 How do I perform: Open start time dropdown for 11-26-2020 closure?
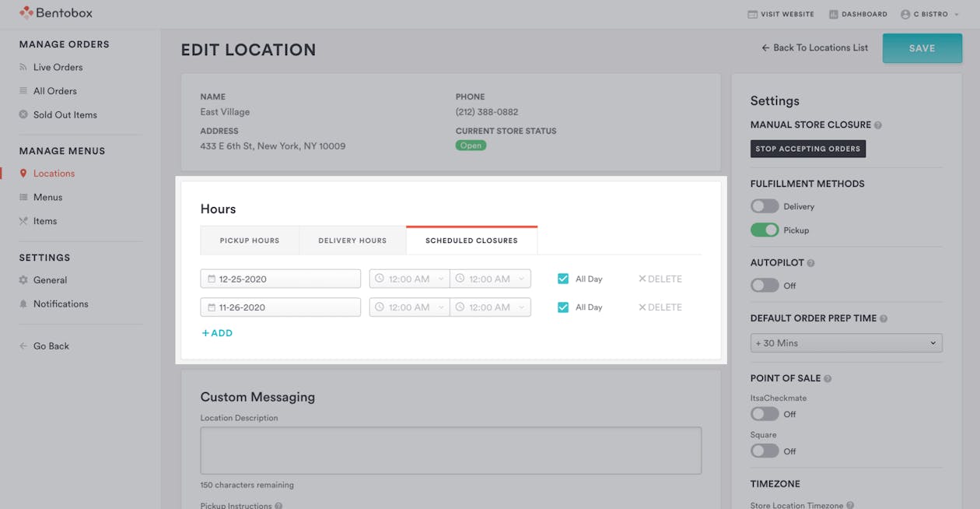(x=409, y=307)
